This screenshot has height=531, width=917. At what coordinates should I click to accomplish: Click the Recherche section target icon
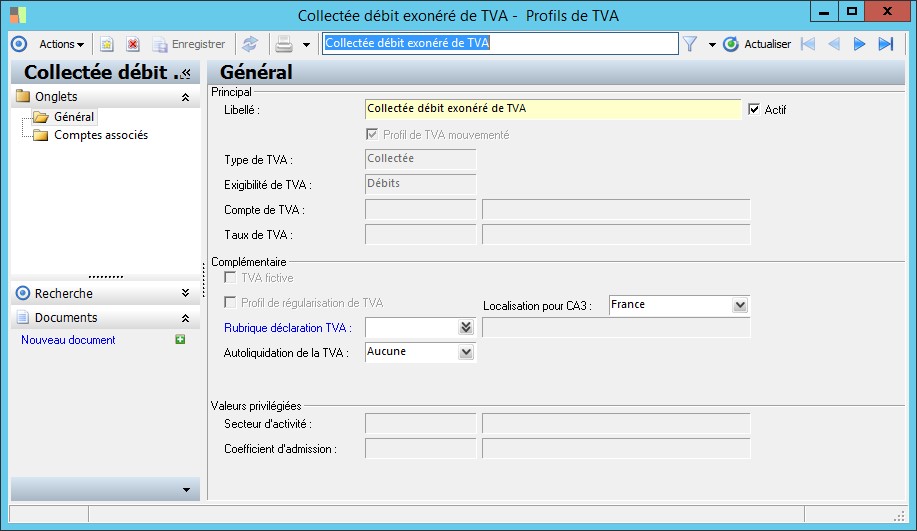tap(23, 293)
